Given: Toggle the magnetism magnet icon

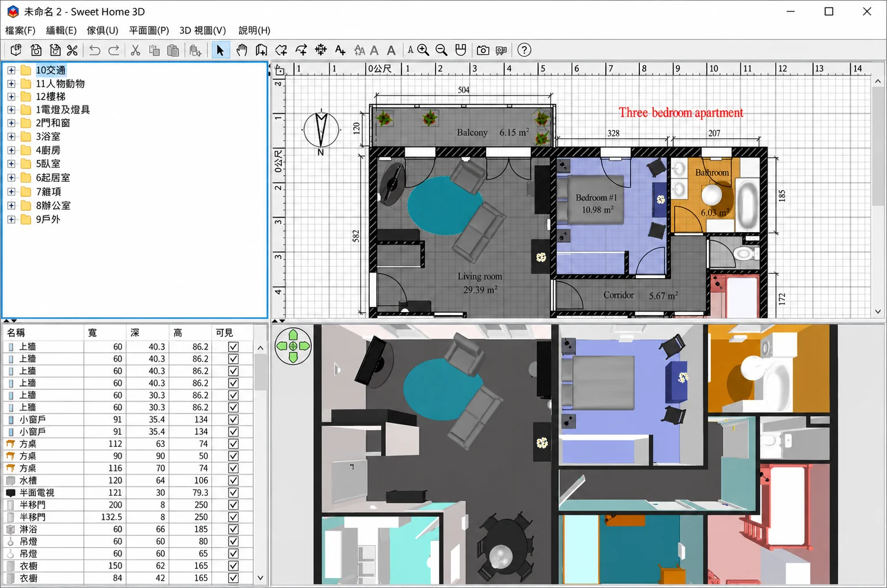Looking at the screenshot, I should click(461, 50).
